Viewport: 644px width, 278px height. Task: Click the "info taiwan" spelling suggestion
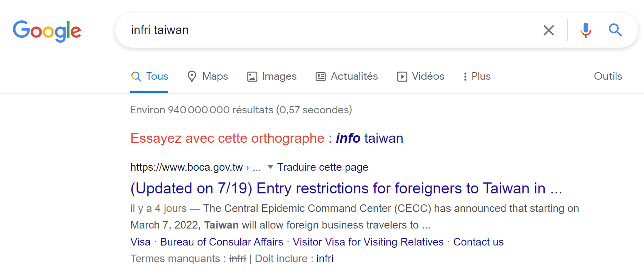click(x=369, y=138)
